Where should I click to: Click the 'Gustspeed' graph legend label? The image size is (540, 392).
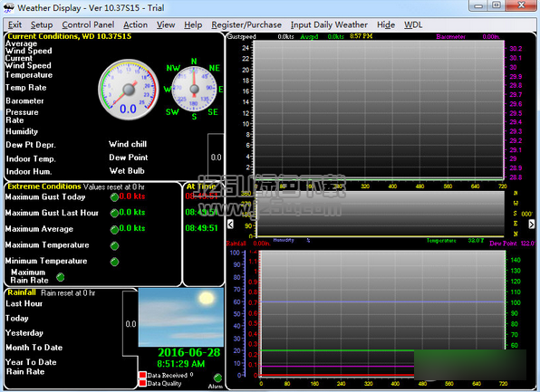click(x=241, y=36)
